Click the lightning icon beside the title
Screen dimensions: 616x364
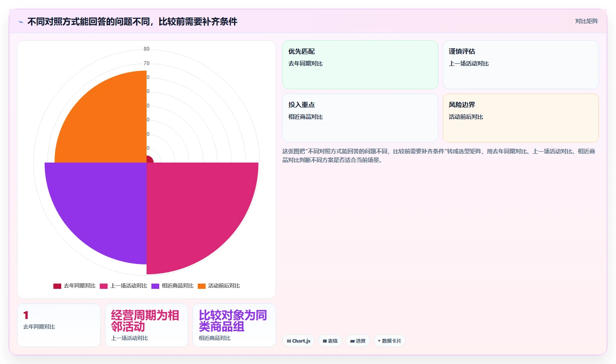[x=21, y=21]
